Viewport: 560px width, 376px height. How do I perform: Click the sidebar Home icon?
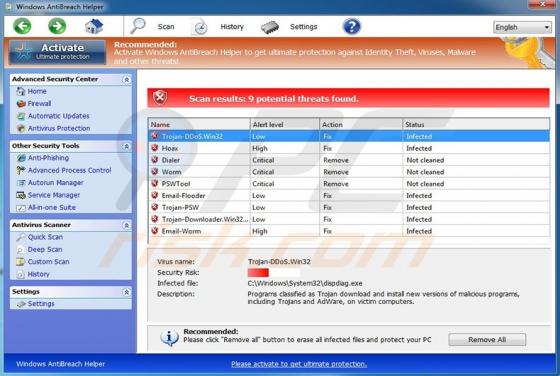(21, 91)
